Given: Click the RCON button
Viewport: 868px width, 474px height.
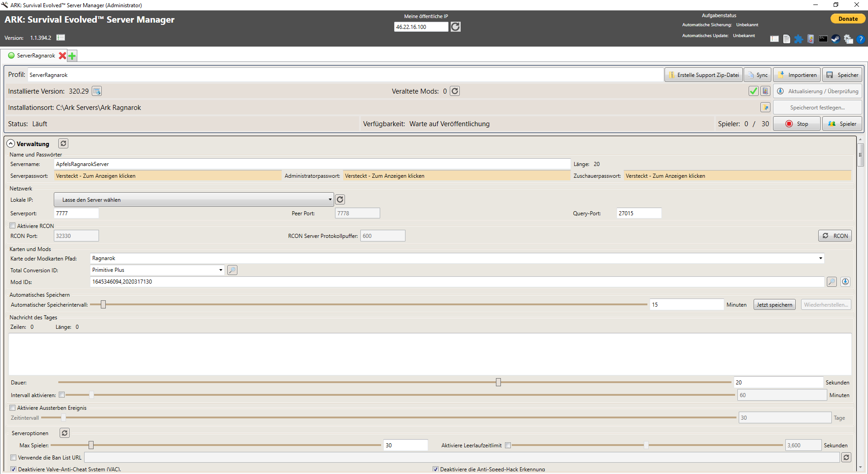Looking at the screenshot, I should (x=835, y=236).
